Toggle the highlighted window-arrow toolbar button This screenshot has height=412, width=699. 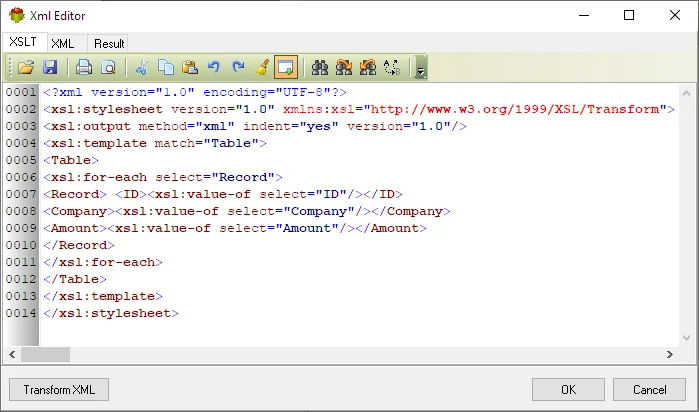[286, 67]
